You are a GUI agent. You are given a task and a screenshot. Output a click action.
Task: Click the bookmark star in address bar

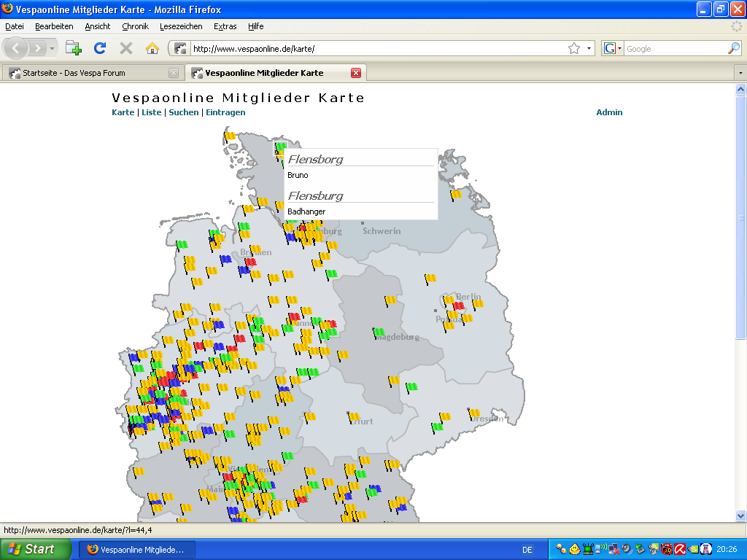[x=574, y=49]
